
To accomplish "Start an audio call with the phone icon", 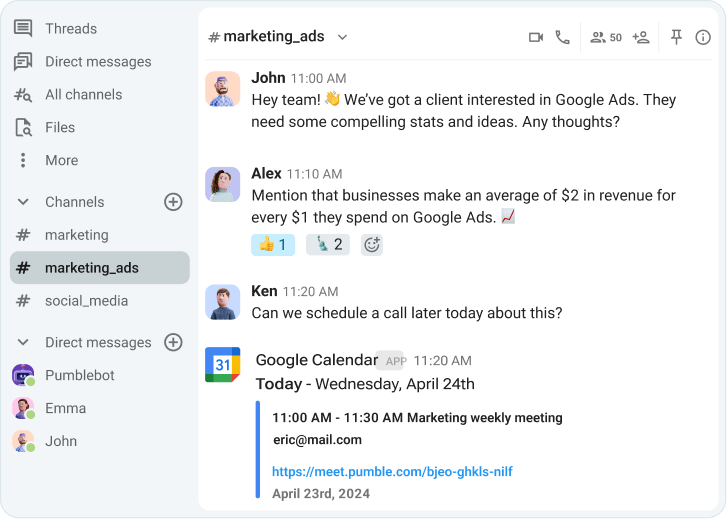I will click(x=563, y=37).
